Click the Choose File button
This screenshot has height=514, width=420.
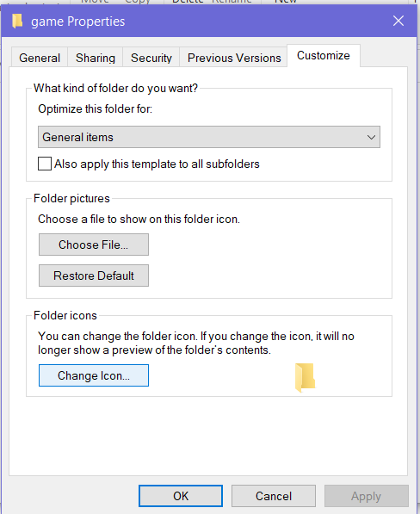(x=94, y=245)
